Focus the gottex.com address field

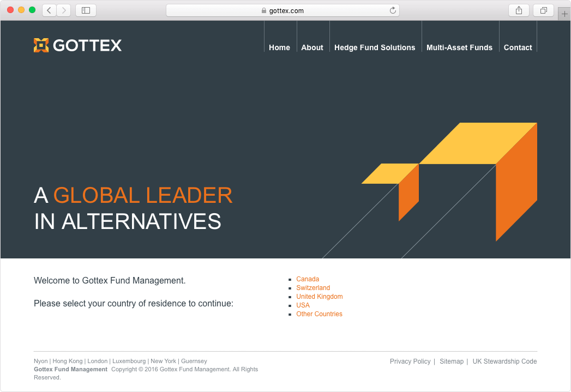[283, 10]
